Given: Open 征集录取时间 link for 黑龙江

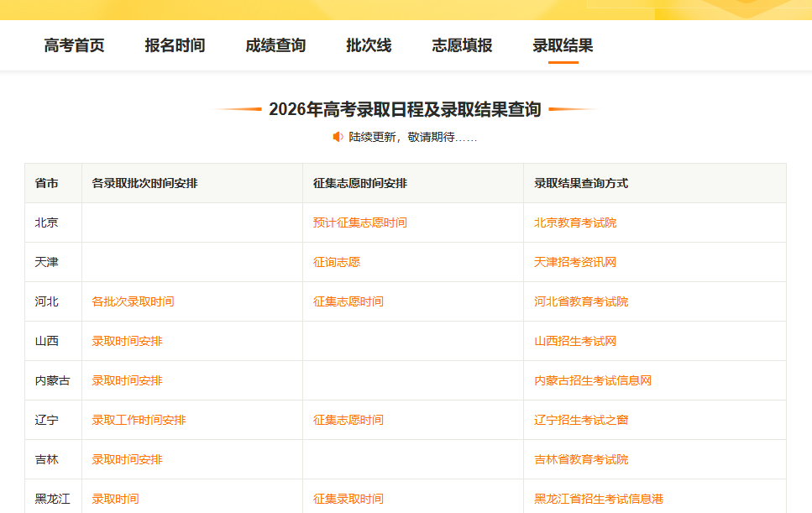Looking at the screenshot, I should pyautogui.click(x=348, y=499).
